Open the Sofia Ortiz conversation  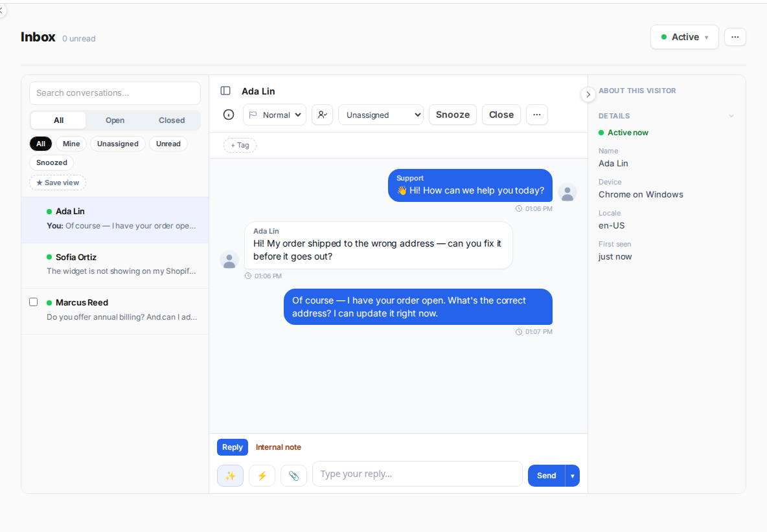pyautogui.click(x=115, y=265)
